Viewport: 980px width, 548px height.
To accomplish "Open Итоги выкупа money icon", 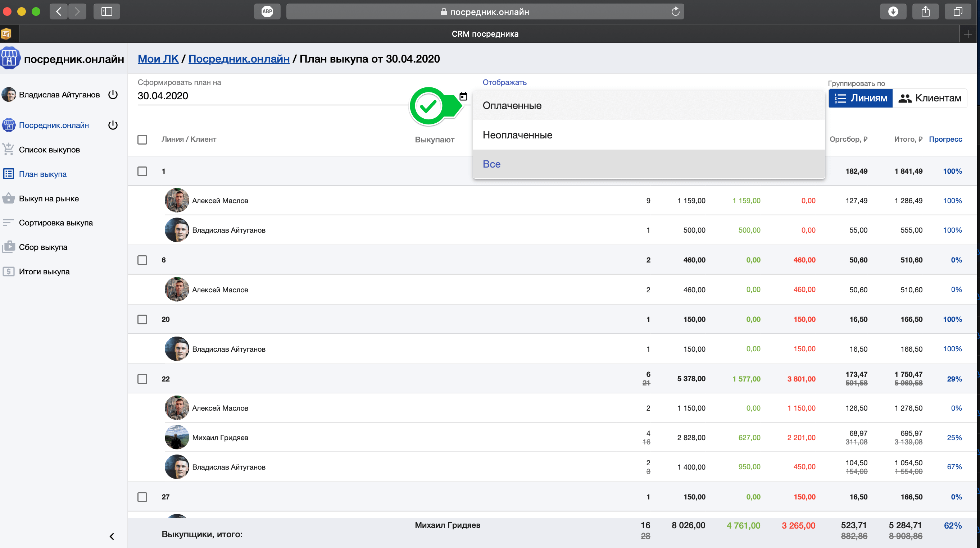I will tap(8, 271).
